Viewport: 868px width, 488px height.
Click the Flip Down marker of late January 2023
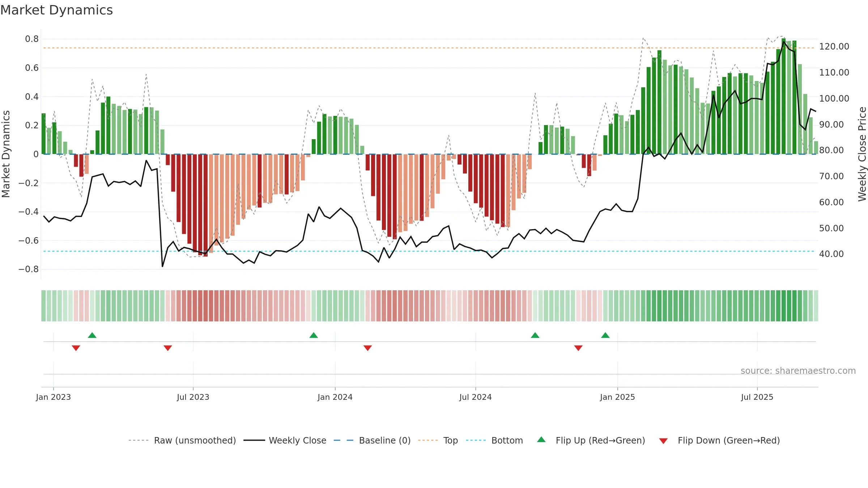76,348
